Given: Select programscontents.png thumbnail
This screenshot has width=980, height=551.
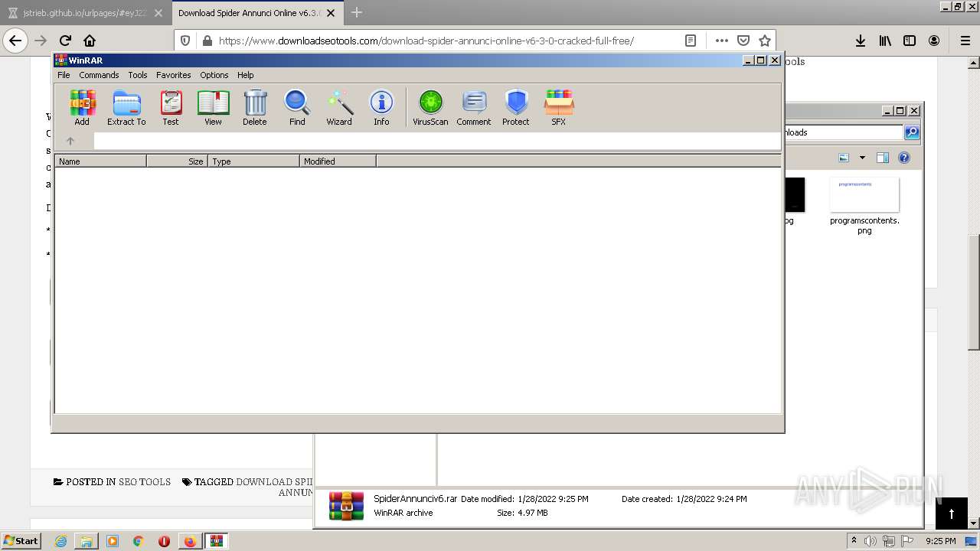Looking at the screenshot, I should (864, 194).
